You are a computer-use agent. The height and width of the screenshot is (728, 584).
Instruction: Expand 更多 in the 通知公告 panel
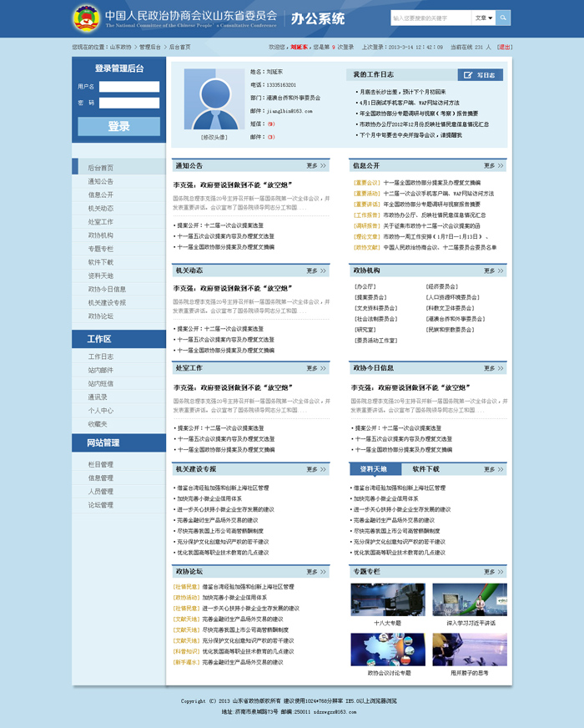[x=316, y=165]
